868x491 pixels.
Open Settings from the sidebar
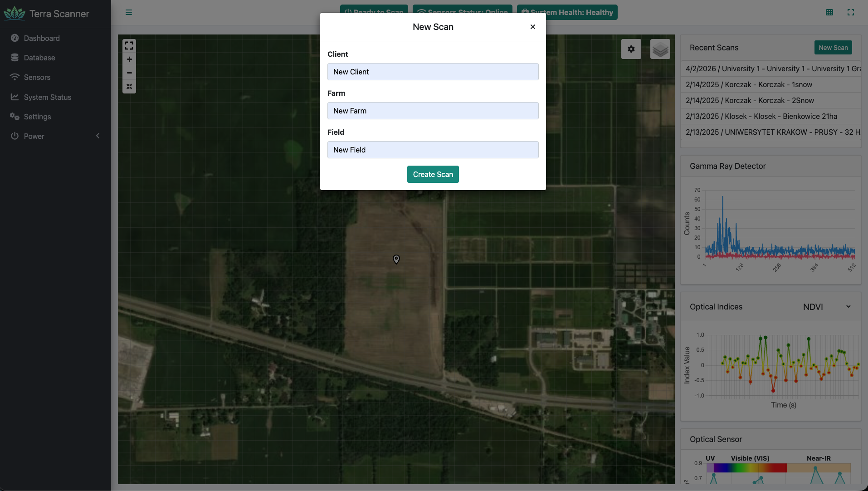(15, 117)
